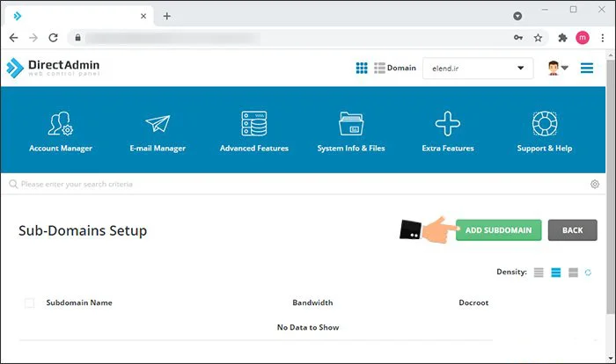Open Support & Help section
616x364 pixels.
pos(544,131)
